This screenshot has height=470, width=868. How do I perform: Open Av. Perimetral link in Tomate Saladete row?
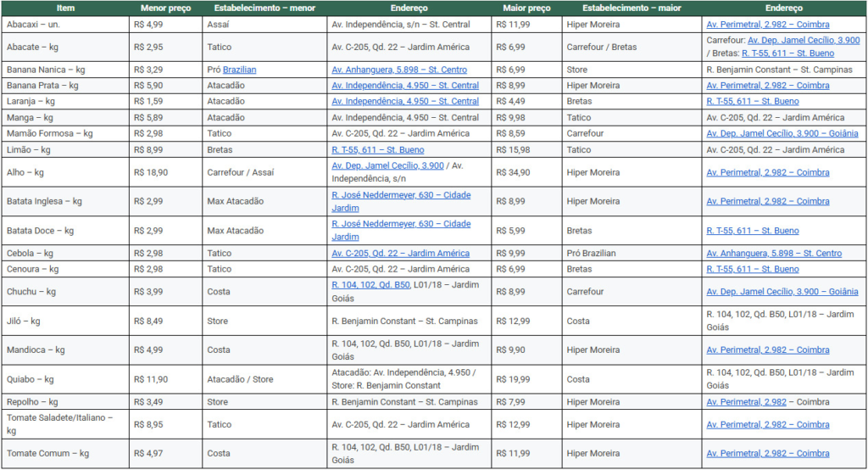(768, 424)
